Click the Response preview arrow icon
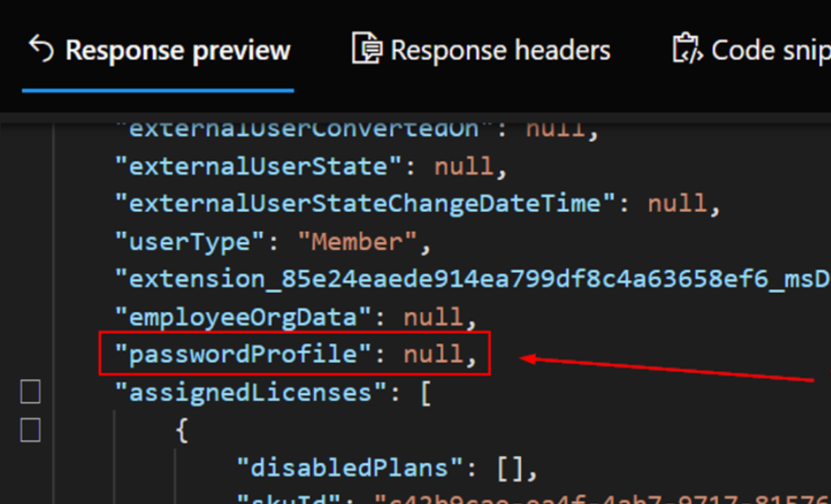 [x=41, y=49]
